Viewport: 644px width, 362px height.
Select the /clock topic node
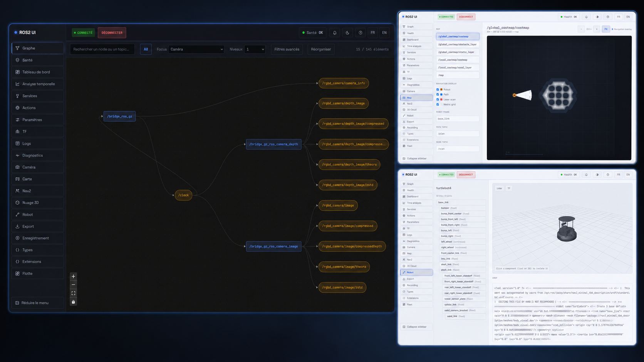(x=183, y=195)
